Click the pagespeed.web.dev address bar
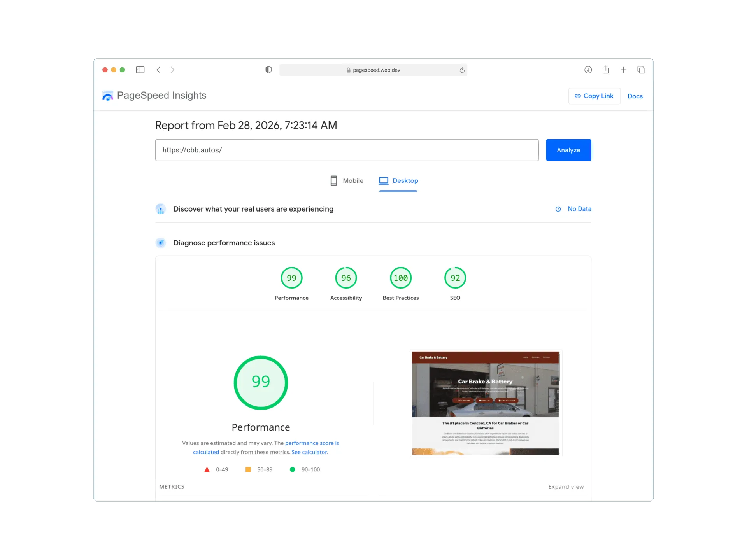747x560 pixels. 373,70
